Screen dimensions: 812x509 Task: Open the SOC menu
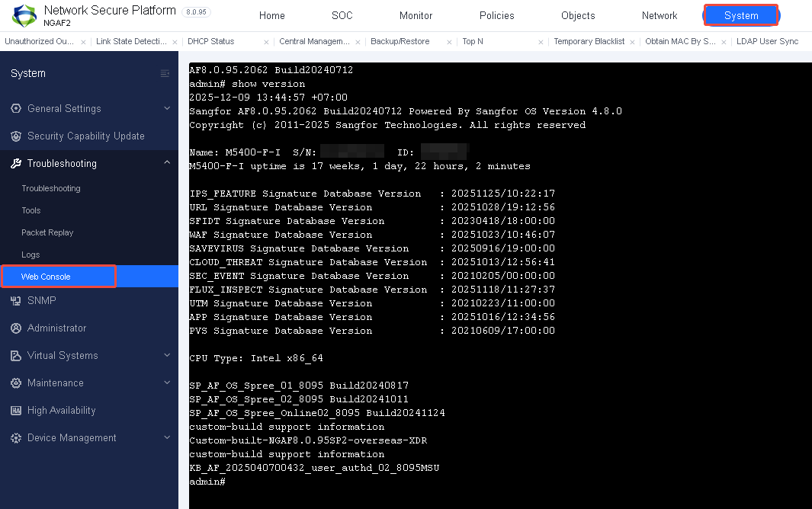tap(342, 15)
